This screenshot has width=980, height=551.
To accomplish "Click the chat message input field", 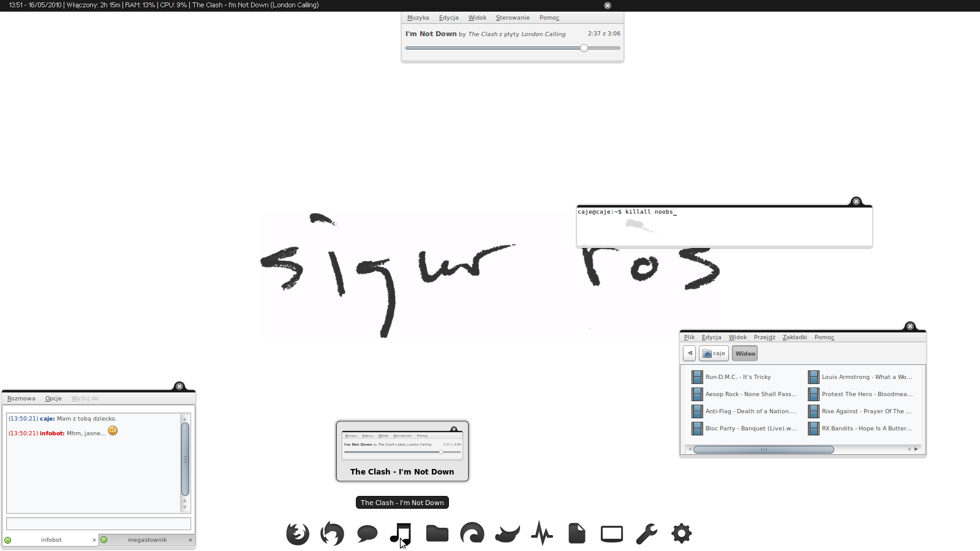I will [x=99, y=523].
